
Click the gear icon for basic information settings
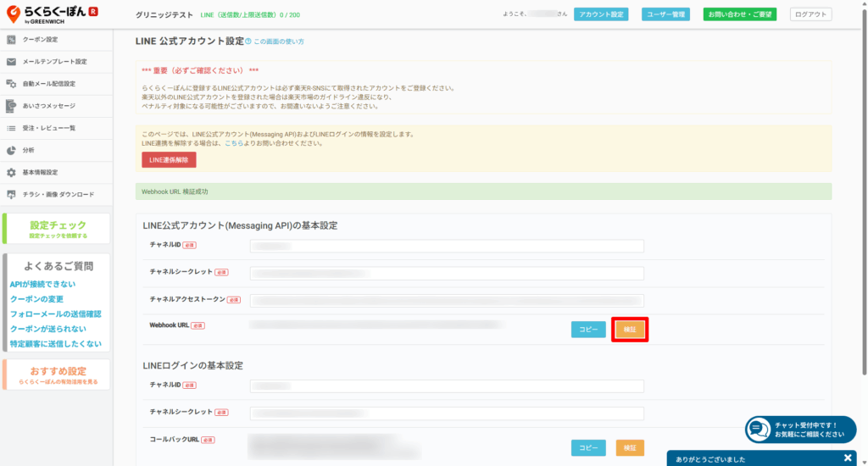coord(11,172)
